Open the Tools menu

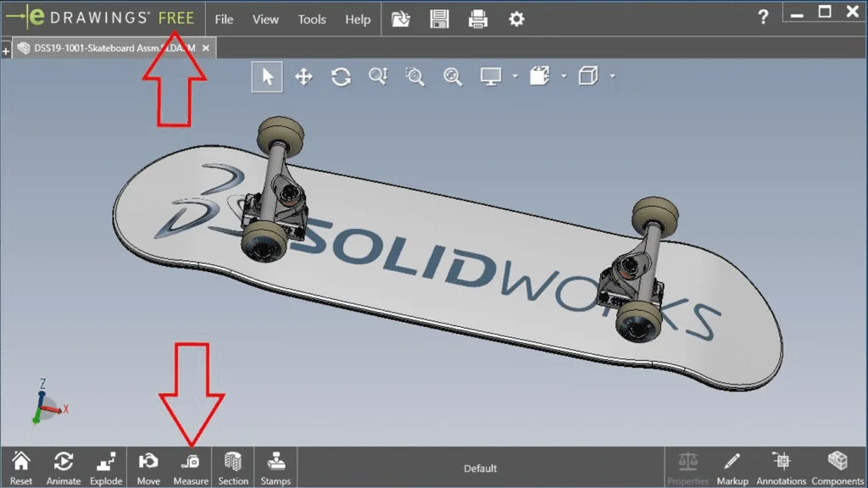click(312, 19)
